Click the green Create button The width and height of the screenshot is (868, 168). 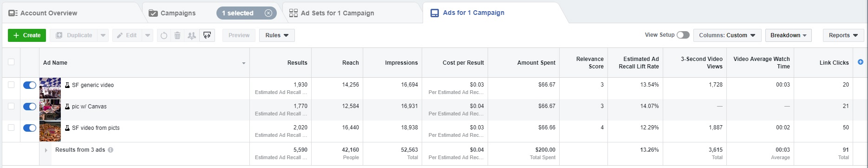click(27, 35)
